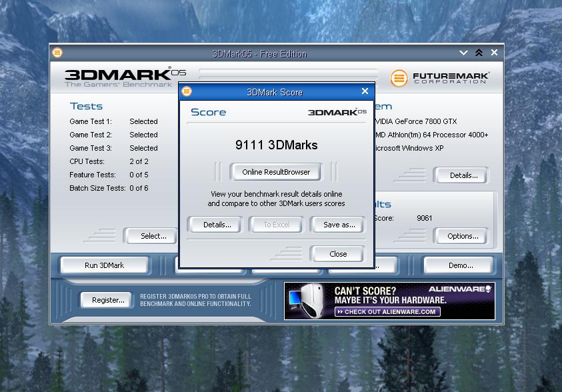Click the Microsoft Windows XP entry
Image resolution: width=562 pixels, height=392 pixels.
coord(409,148)
